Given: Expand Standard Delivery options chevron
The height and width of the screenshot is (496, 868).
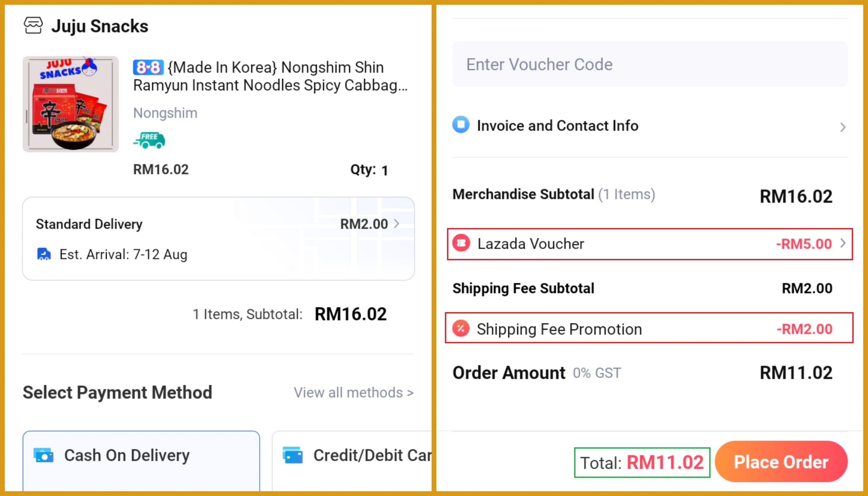Looking at the screenshot, I should (x=397, y=224).
